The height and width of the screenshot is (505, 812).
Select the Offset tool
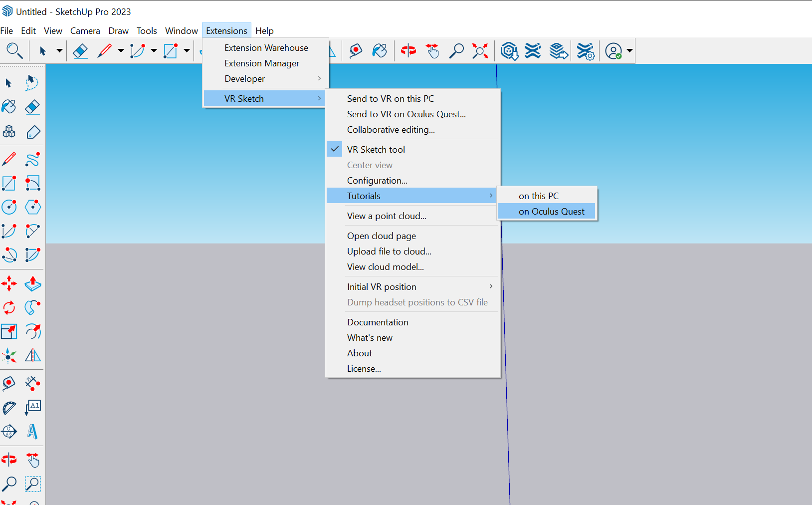[32, 331]
